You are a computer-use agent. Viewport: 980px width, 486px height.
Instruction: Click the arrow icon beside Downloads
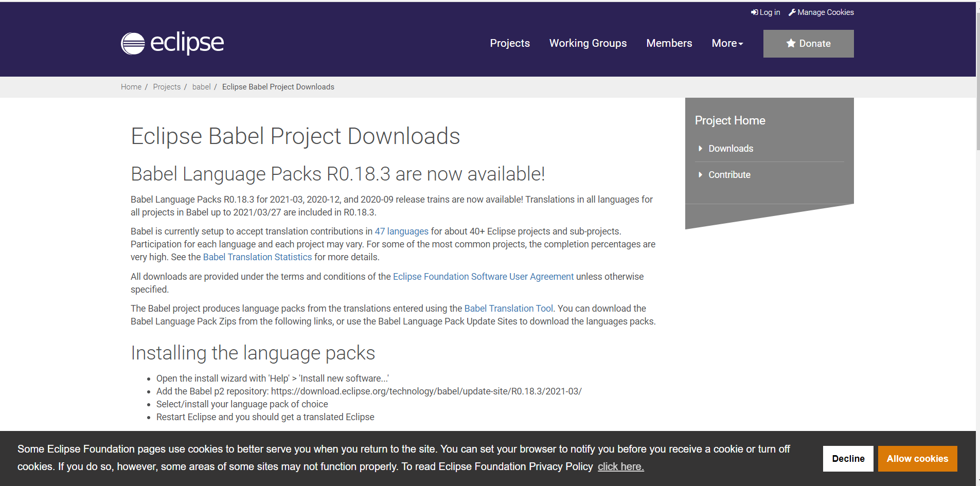[700, 149]
